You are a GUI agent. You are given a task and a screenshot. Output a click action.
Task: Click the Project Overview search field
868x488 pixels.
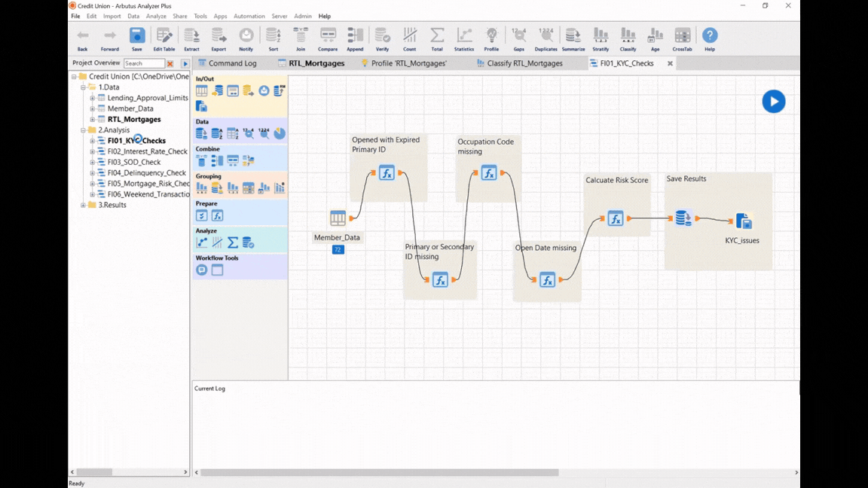click(143, 64)
